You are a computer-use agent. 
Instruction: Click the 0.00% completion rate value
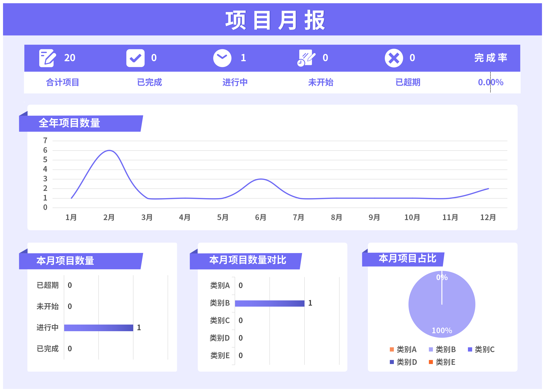click(490, 82)
